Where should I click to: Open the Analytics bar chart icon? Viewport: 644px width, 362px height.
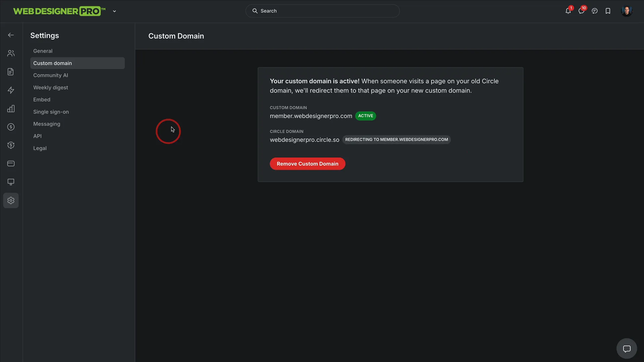pyautogui.click(x=11, y=109)
